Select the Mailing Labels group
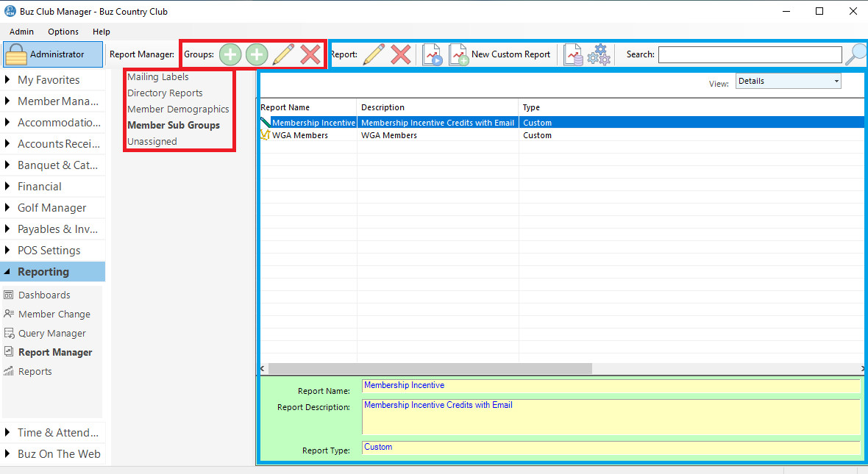This screenshot has height=474, width=868. (x=158, y=77)
